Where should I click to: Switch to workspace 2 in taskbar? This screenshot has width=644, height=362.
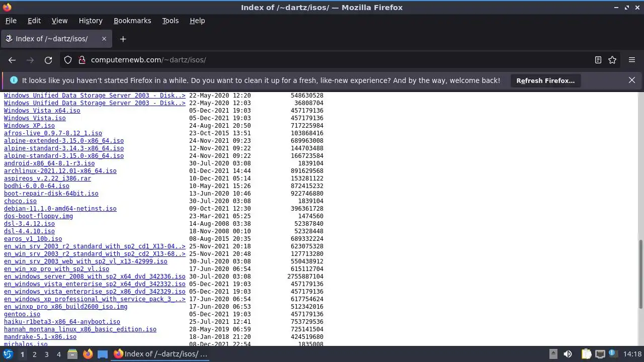pyautogui.click(x=34, y=354)
